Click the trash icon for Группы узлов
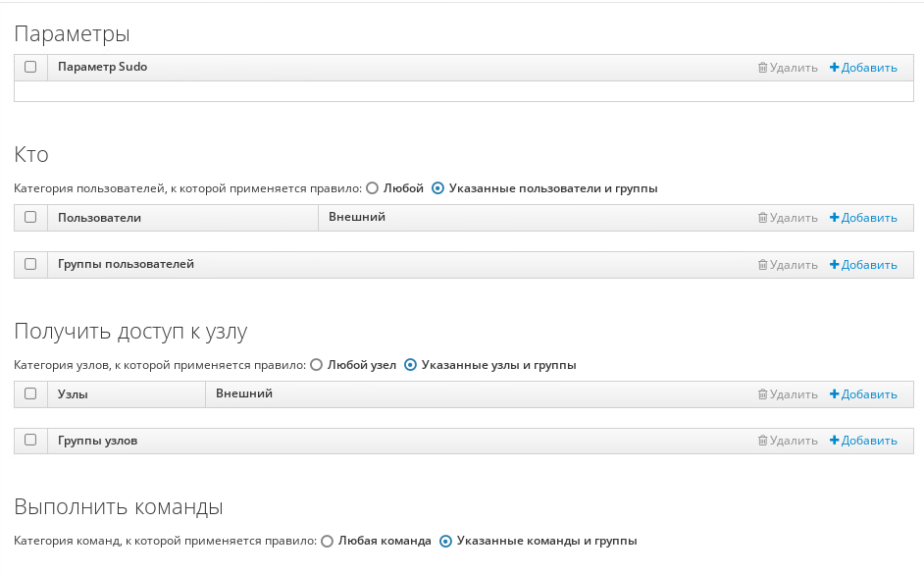 click(763, 441)
